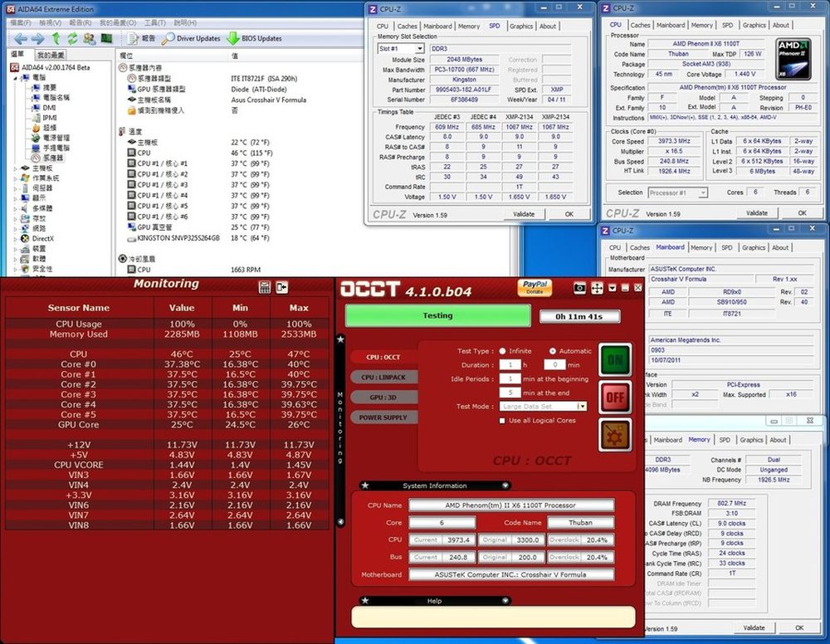Click the users icon in AIDA64 toolbar
Viewport: 830px width, 644px height.
click(90, 38)
